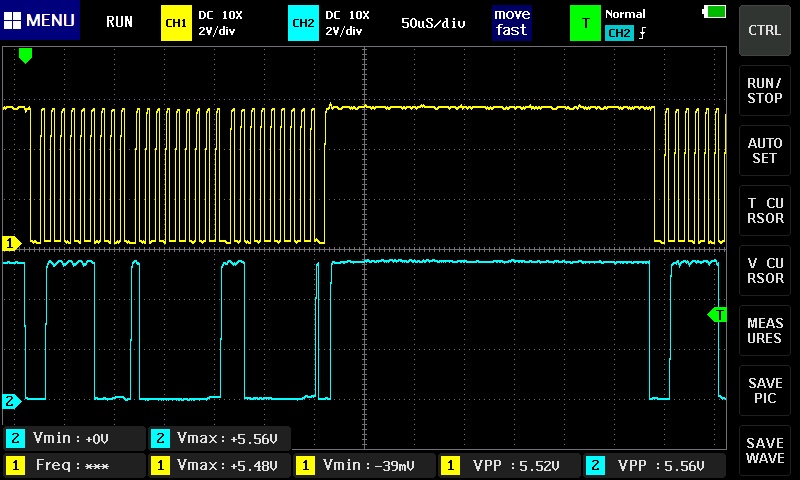Click the cyan 2 badge beside Vmin +0V
The image size is (800, 480).
(15, 438)
